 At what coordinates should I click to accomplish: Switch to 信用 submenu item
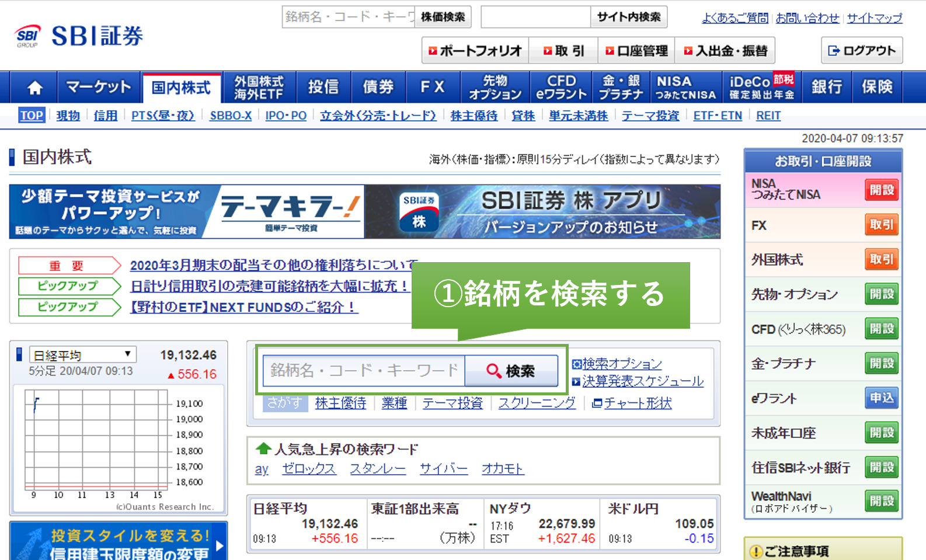[105, 116]
